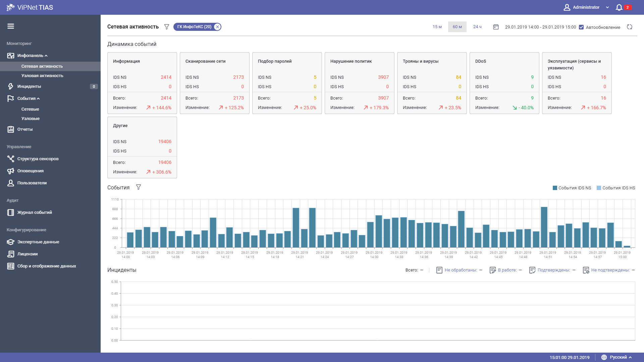Click the hamburger menu icon in sidebar
This screenshot has height=362, width=644.
[x=11, y=26]
